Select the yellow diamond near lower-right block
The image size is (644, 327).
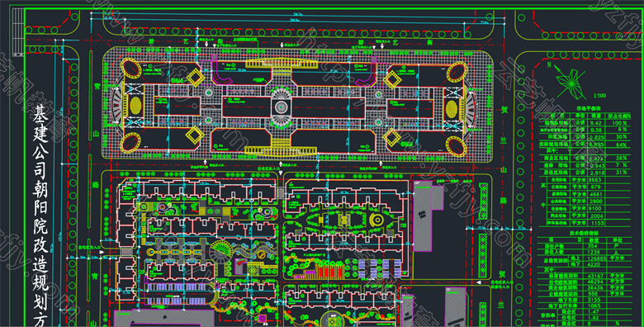(393, 138)
